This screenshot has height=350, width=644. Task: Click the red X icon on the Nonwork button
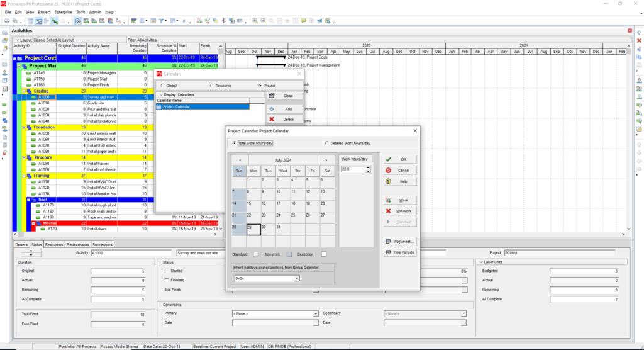point(389,211)
